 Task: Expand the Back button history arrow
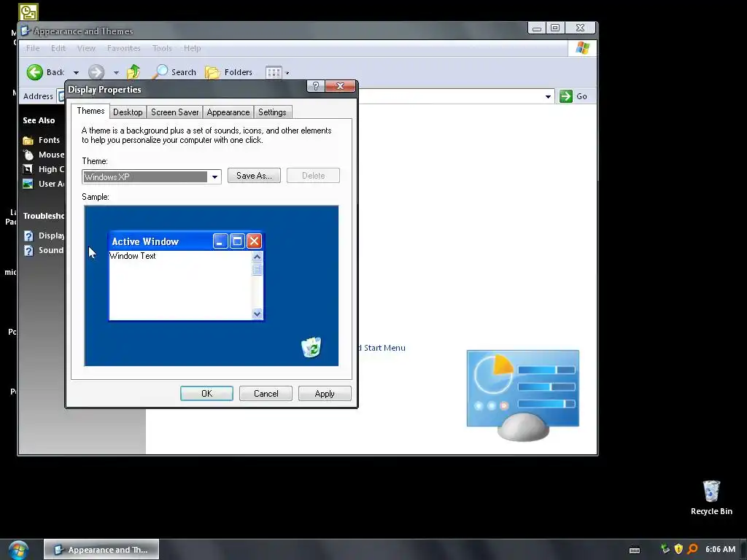coord(76,73)
